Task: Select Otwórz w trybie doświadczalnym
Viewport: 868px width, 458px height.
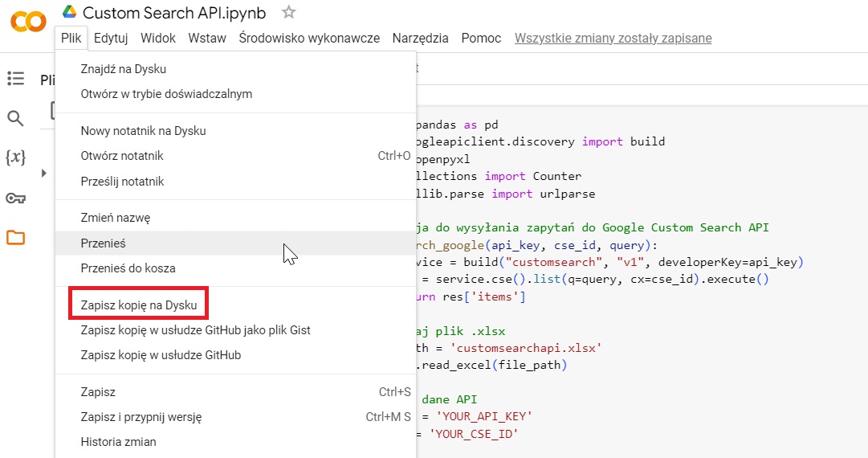Action: (236, 93)
